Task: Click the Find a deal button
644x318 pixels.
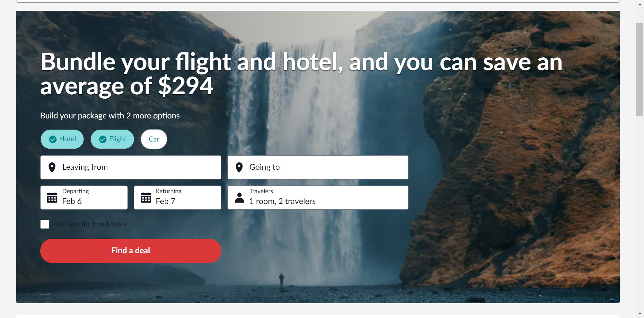Action: coord(131,251)
